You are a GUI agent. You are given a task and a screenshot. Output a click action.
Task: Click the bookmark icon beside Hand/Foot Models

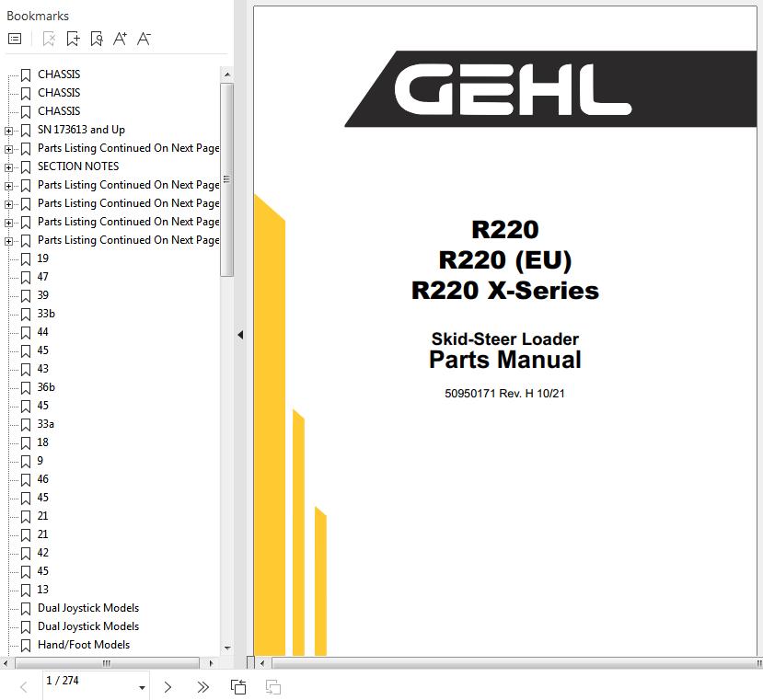[26, 646]
